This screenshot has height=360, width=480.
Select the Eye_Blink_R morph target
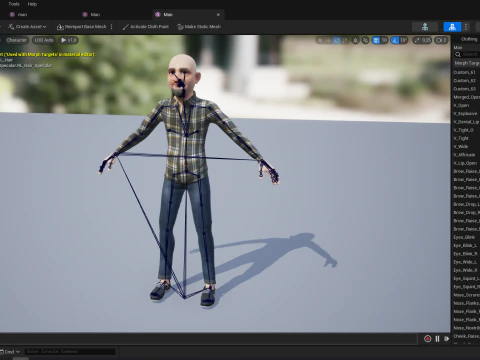coord(465,254)
